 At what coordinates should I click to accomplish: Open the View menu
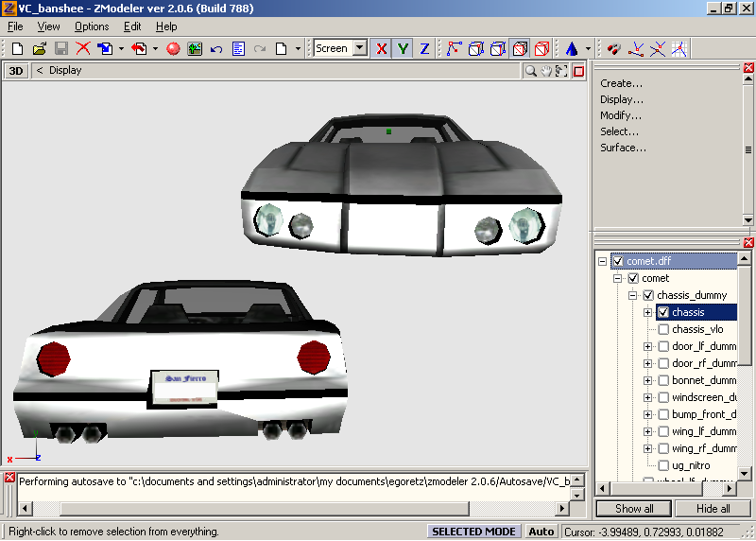click(49, 26)
